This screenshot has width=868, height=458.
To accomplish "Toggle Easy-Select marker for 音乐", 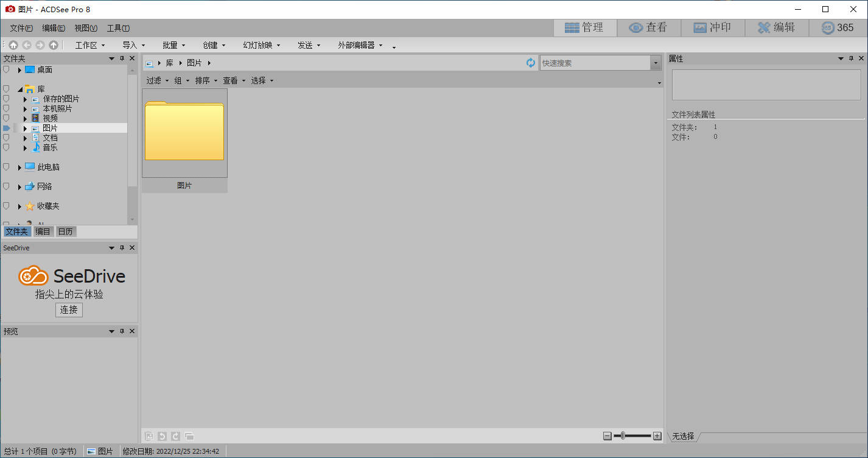I will click(x=6, y=147).
